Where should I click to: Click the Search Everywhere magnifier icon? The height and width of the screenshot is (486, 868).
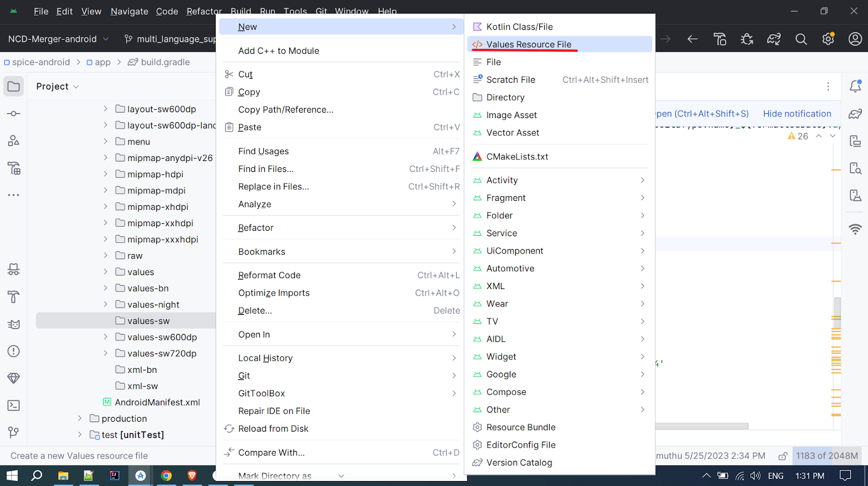coord(801,39)
